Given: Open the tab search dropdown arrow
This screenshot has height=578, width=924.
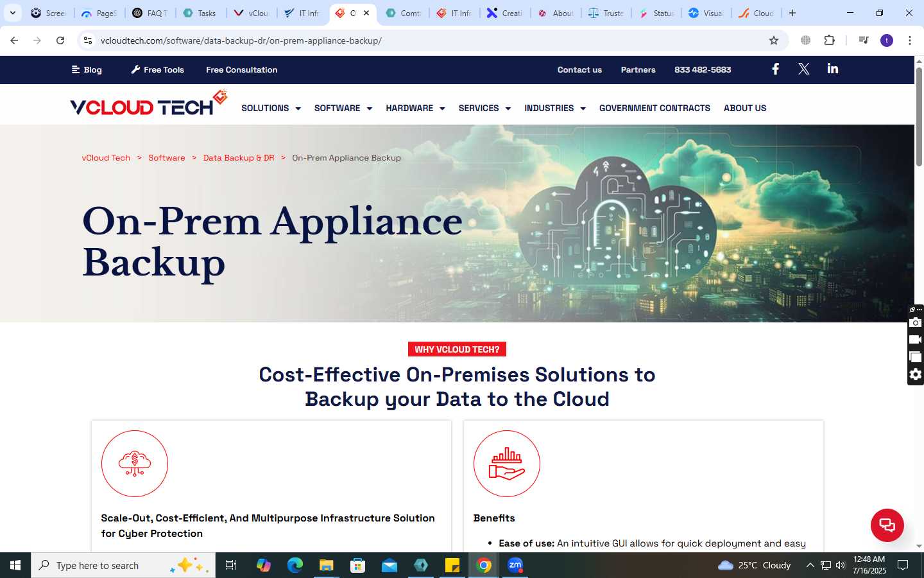Looking at the screenshot, I should (13, 13).
